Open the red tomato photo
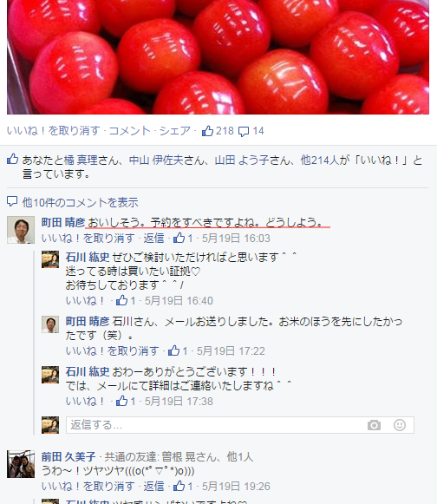437x504 pixels. coord(218,57)
